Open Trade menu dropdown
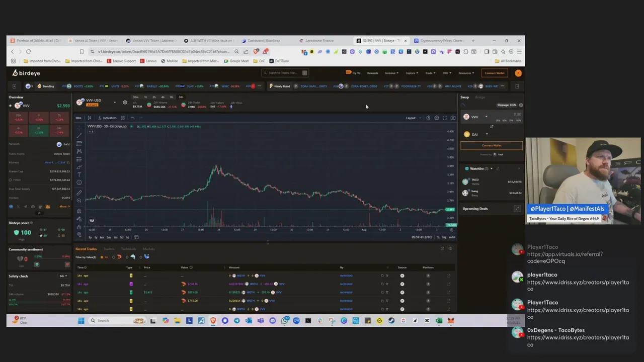 431,73
